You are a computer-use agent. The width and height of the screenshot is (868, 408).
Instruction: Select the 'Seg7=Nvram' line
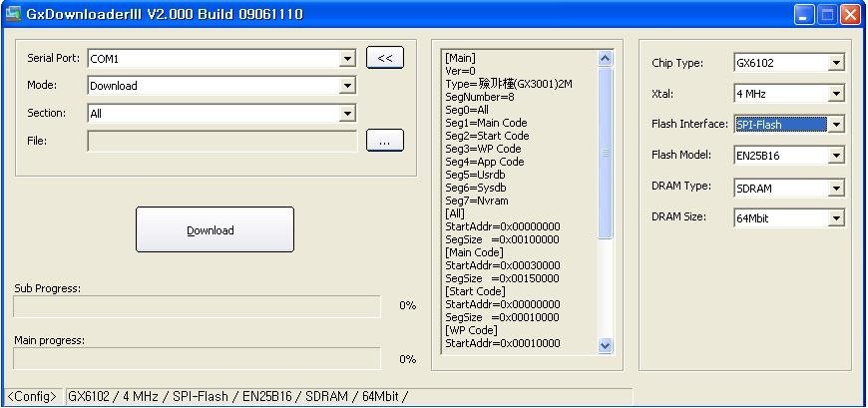(477, 201)
